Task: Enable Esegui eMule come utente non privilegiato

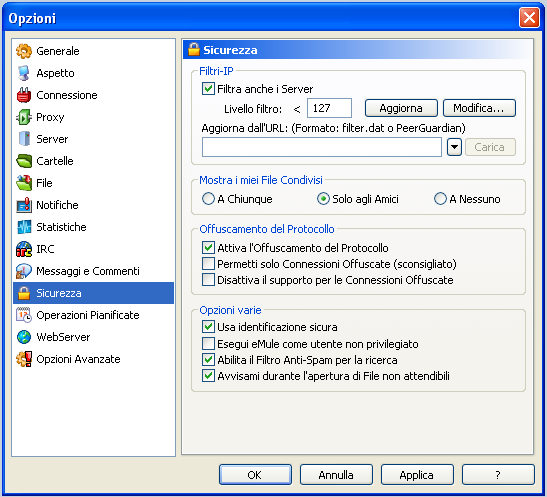Action: pyautogui.click(x=208, y=344)
